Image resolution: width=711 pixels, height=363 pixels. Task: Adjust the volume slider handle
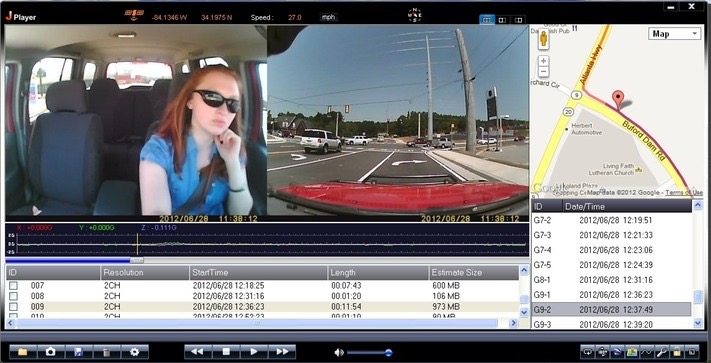[388, 353]
